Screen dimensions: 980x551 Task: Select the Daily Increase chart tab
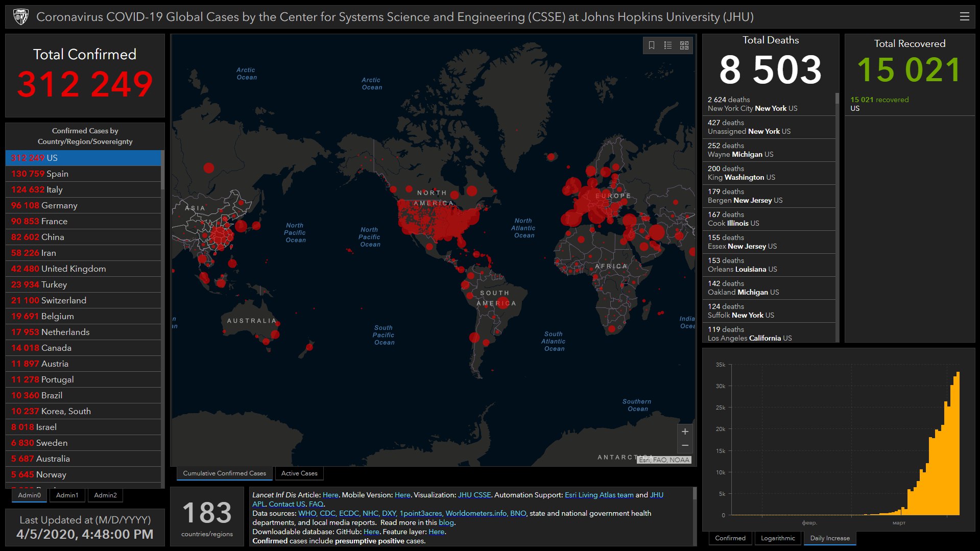[x=830, y=538]
